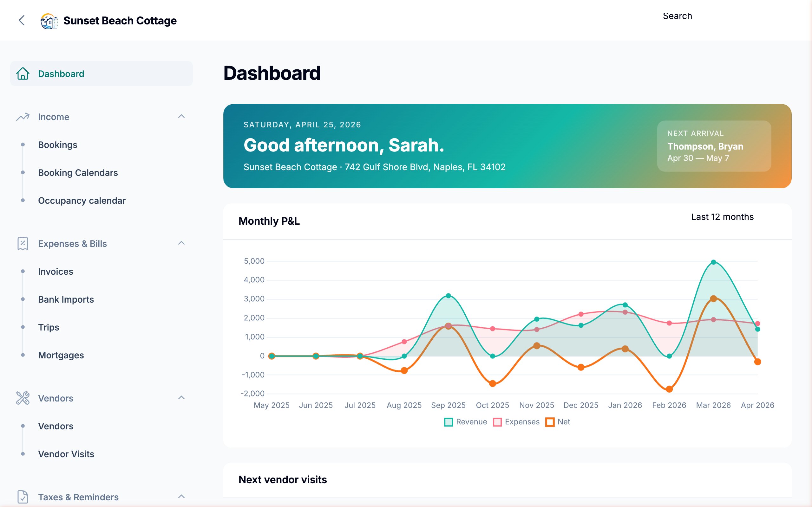Select the Income trending-arrow icon
Viewport: 812px width, 507px height.
point(23,117)
